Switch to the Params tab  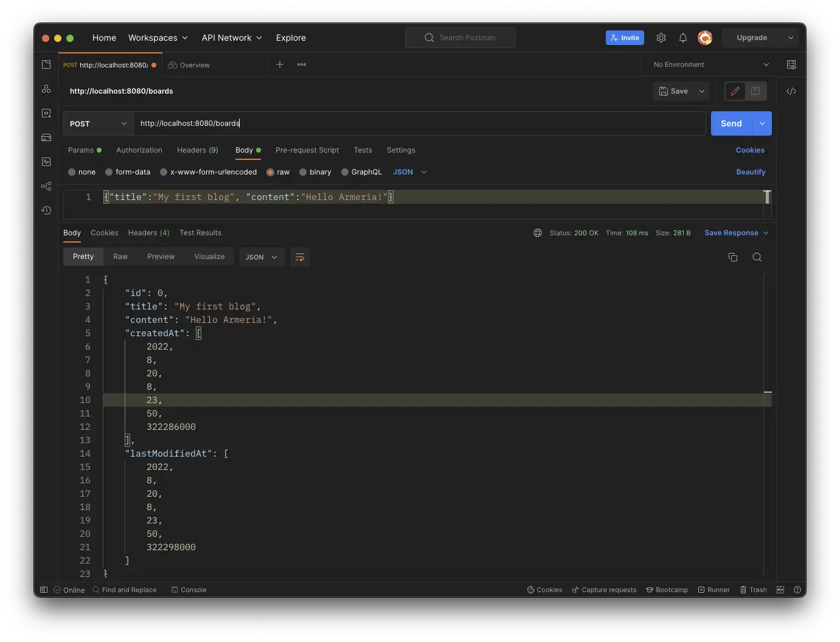(x=85, y=150)
